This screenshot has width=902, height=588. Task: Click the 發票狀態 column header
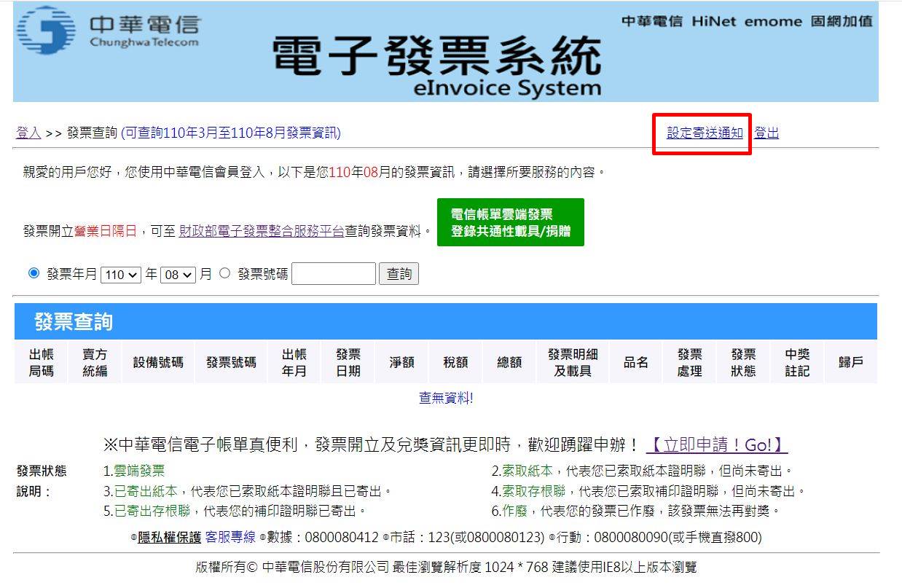(x=743, y=363)
